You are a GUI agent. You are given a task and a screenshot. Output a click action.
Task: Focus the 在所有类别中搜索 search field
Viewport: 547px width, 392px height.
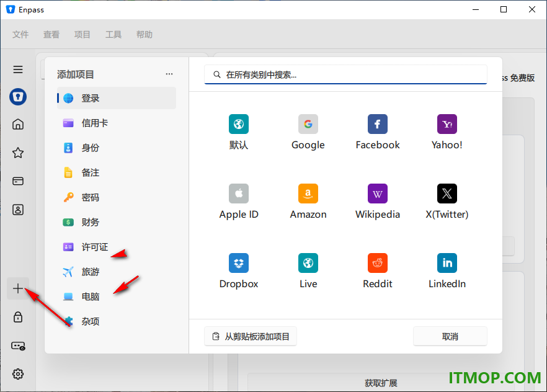(345, 74)
